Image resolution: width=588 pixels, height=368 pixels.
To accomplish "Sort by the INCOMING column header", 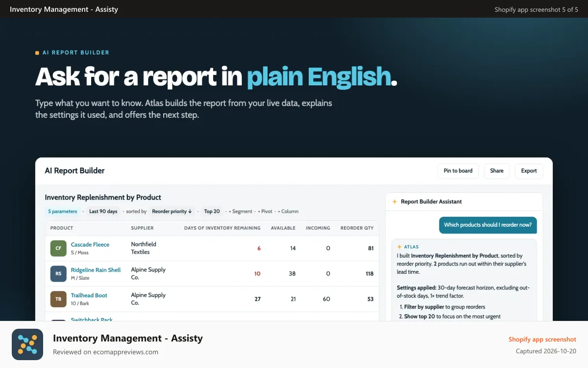I will coord(318,228).
